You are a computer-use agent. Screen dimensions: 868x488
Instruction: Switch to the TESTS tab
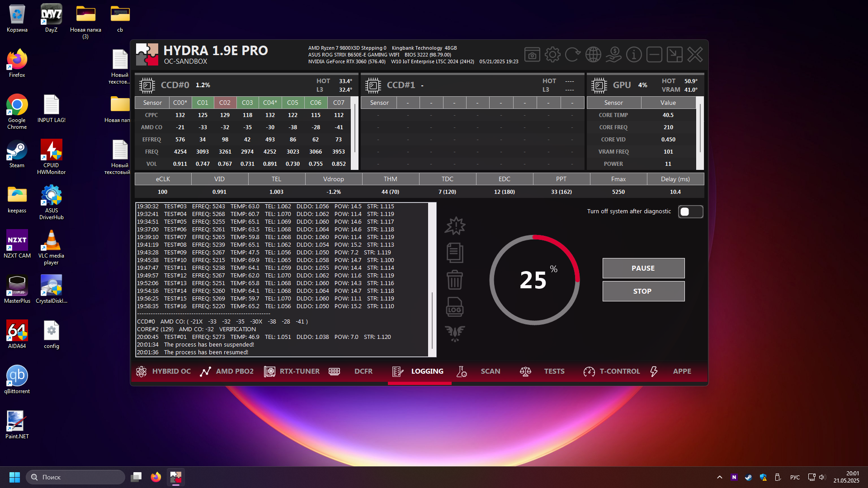click(x=542, y=371)
